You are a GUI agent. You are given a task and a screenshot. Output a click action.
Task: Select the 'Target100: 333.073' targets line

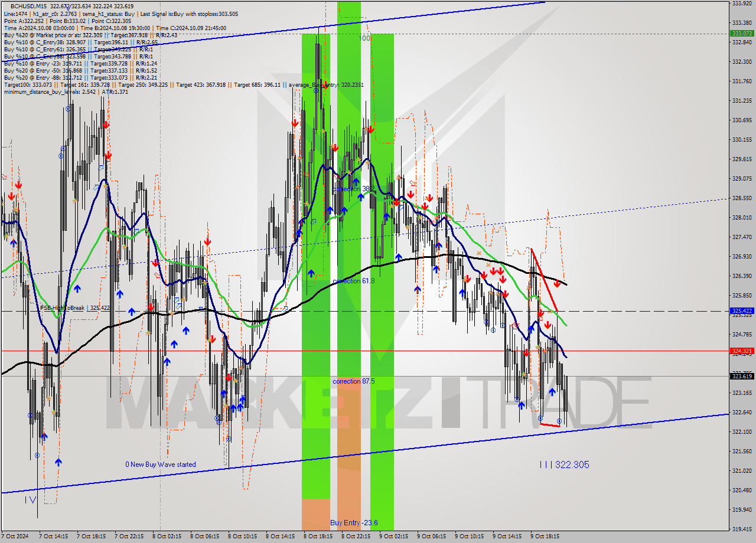(x=184, y=84)
